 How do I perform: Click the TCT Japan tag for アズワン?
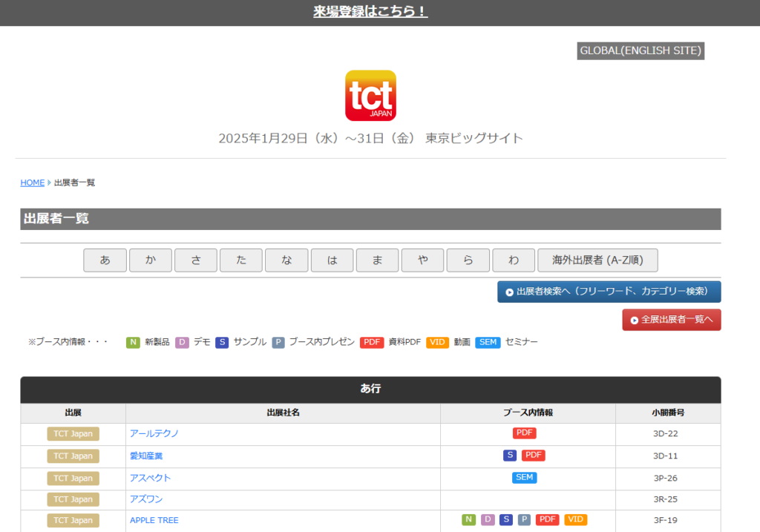[73, 499]
